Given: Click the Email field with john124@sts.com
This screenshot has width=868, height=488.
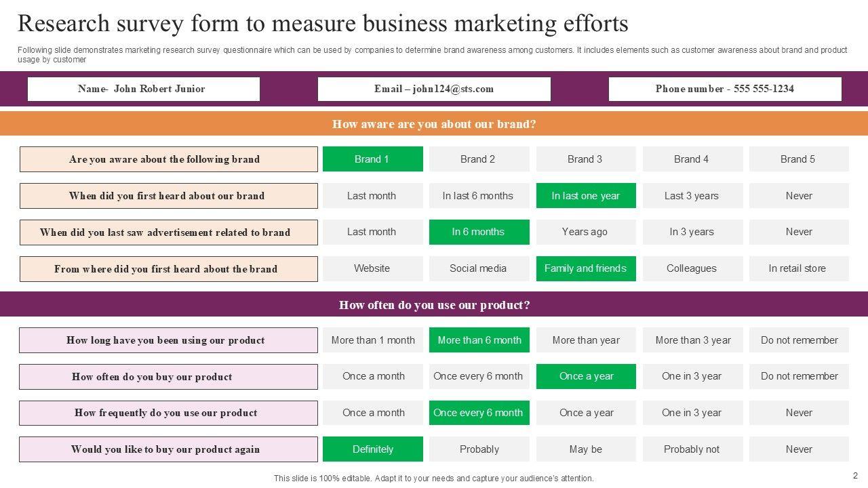Looking at the screenshot, I should (434, 89).
